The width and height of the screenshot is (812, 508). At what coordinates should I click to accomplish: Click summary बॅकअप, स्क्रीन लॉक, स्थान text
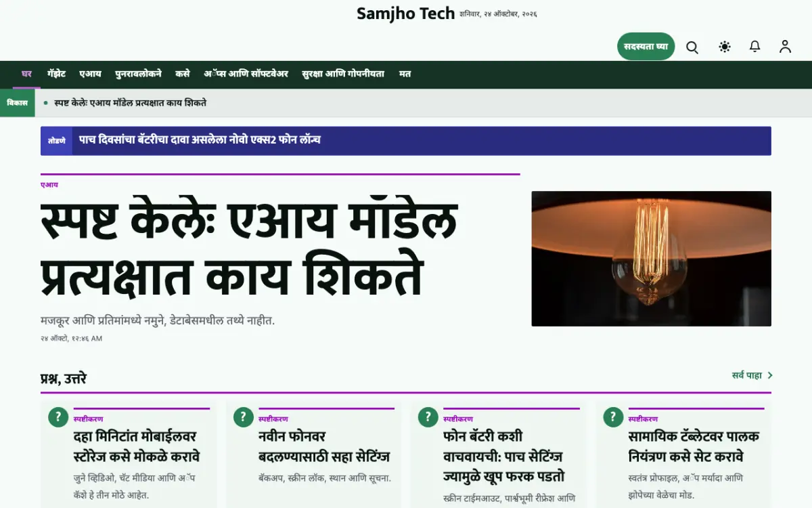tap(325, 478)
